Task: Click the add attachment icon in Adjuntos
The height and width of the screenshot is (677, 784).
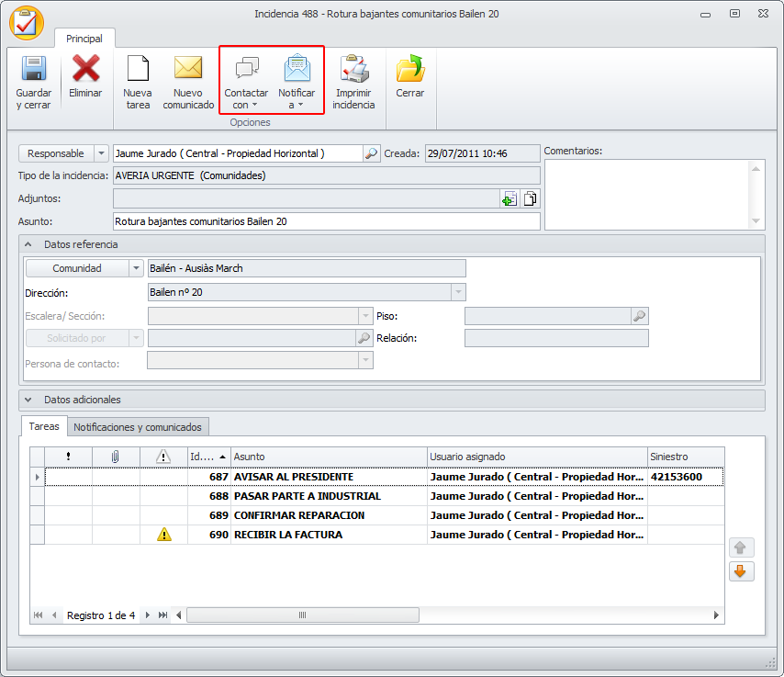Action: 509,199
